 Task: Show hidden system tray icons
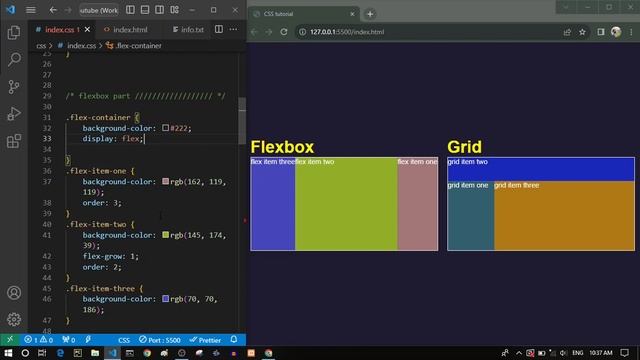519,353
